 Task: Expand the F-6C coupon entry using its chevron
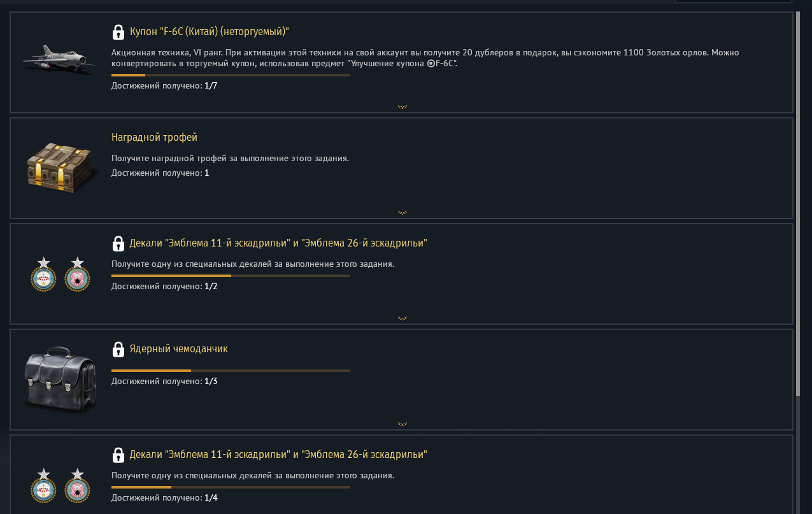tap(402, 107)
